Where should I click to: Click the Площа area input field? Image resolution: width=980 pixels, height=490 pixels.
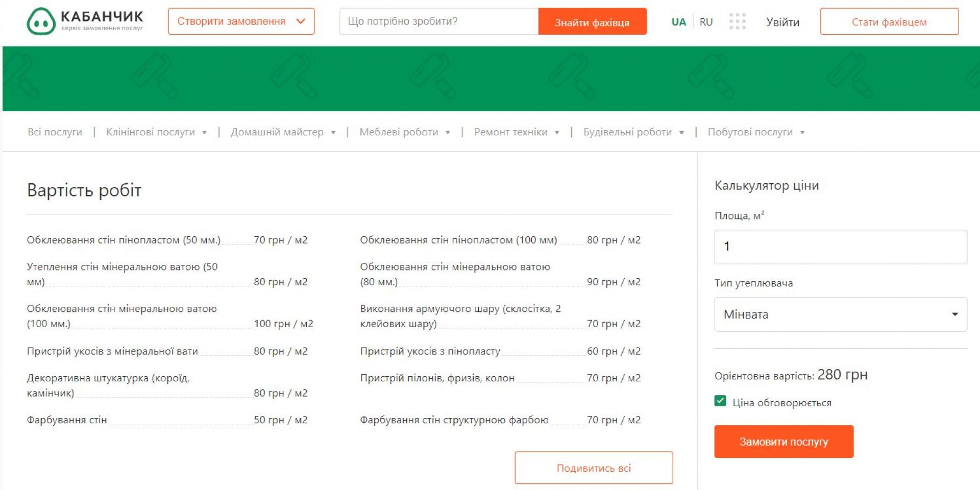tap(840, 247)
